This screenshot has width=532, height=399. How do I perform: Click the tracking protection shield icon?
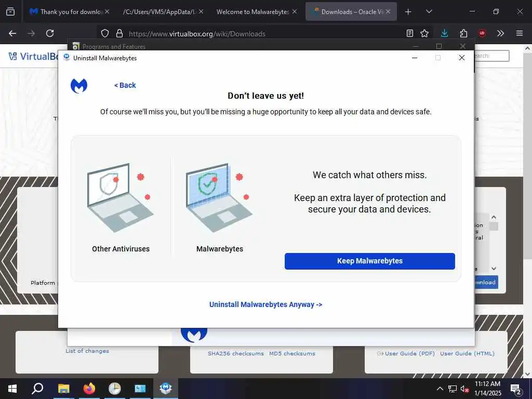click(x=105, y=33)
